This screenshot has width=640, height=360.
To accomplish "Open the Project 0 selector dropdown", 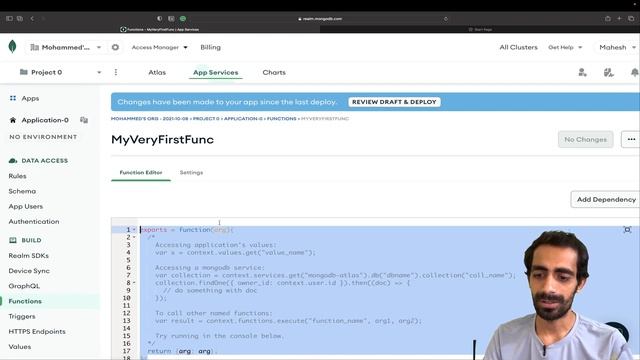I will tap(60, 72).
